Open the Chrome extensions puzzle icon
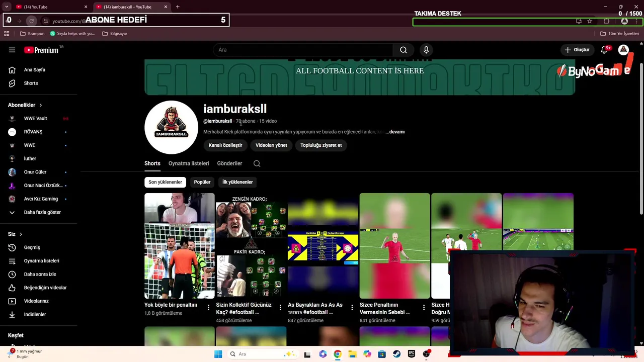The image size is (644, 362). point(606,21)
